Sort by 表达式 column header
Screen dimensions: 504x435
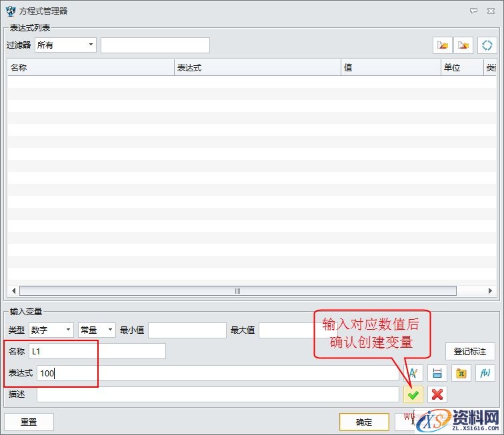pyautogui.click(x=257, y=67)
